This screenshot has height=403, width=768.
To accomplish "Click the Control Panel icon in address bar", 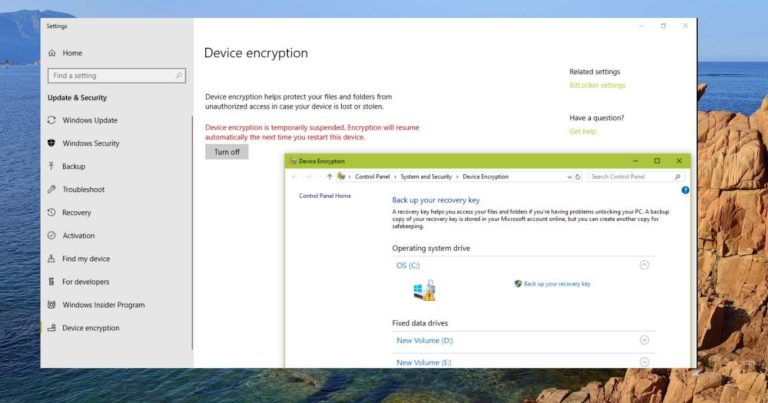I will 341,176.
